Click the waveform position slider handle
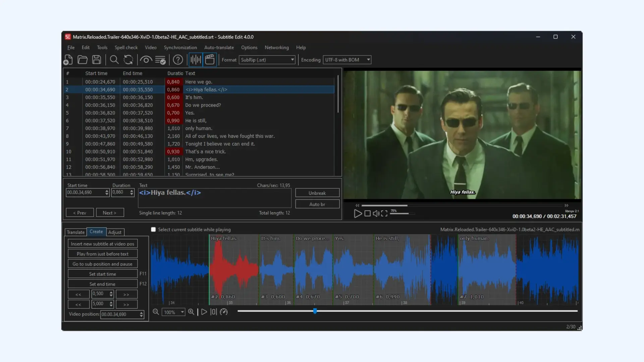 (315, 311)
